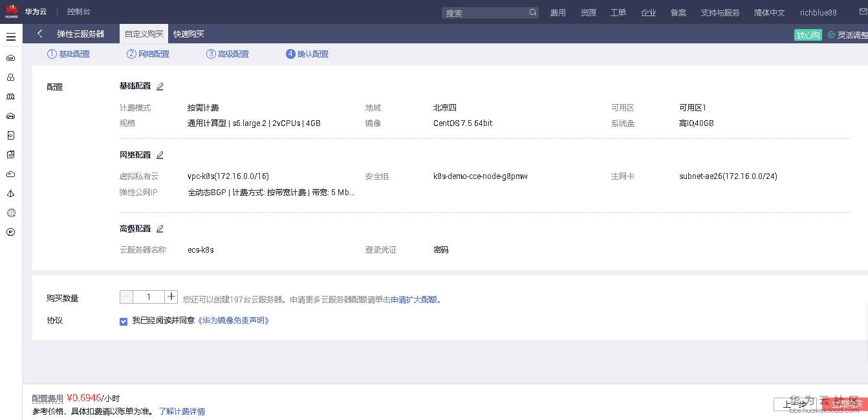Click the search magnifier icon

533,12
